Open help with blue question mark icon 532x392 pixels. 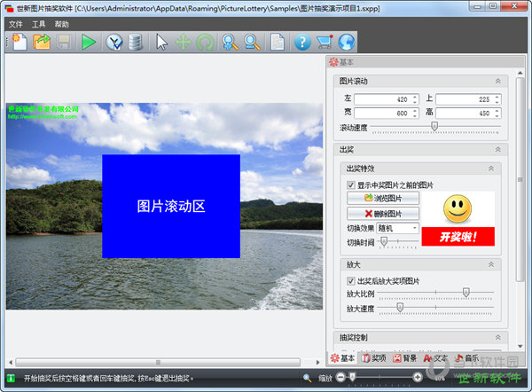(x=301, y=42)
